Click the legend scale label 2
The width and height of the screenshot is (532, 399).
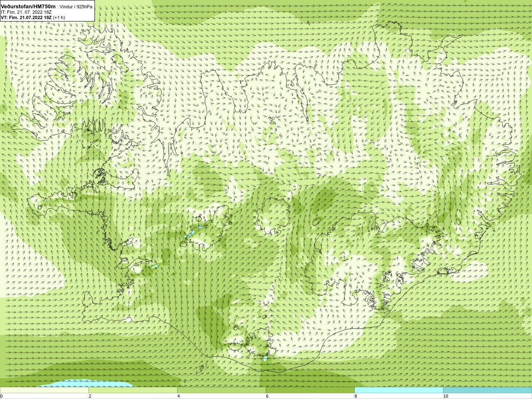point(90,396)
